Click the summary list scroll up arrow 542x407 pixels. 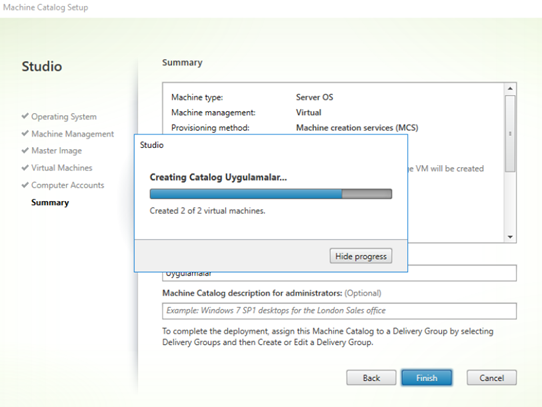510,89
